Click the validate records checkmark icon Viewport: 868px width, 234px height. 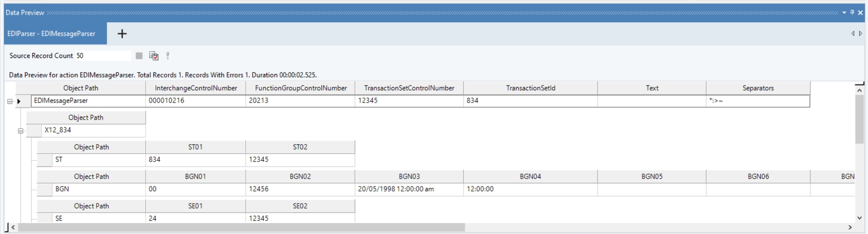154,56
